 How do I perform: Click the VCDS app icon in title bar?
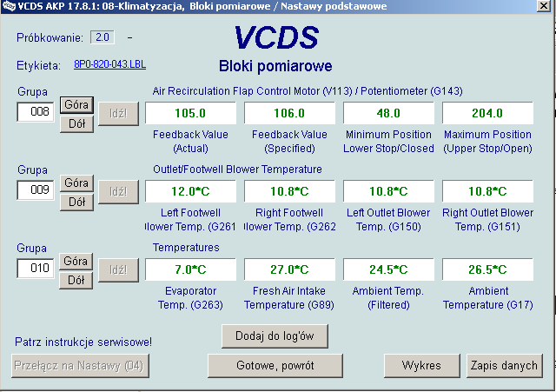9,6
